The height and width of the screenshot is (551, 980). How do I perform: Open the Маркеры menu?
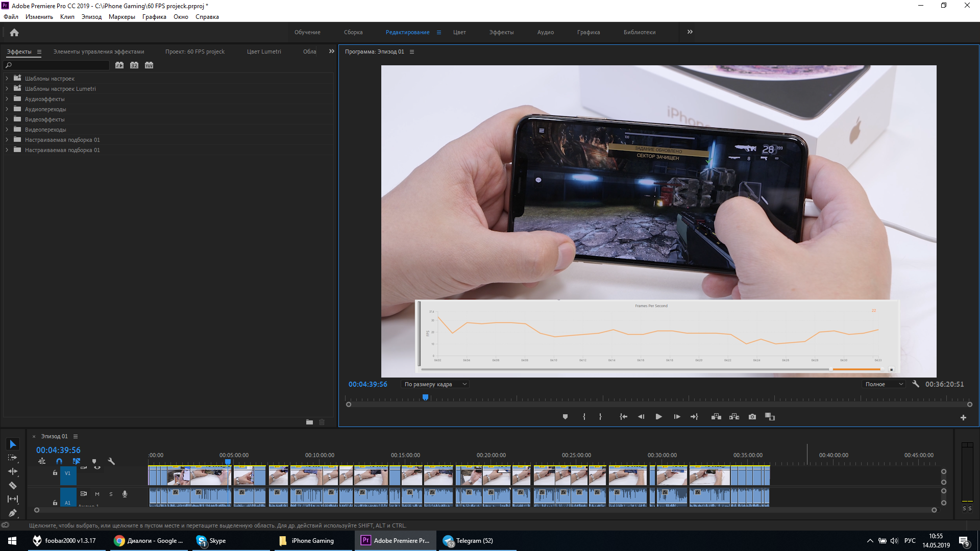pyautogui.click(x=122, y=17)
